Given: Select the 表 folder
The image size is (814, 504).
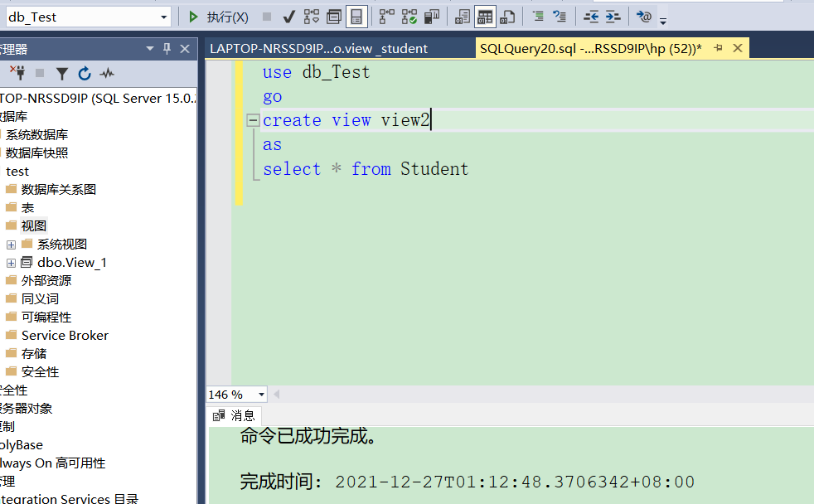Looking at the screenshot, I should pyautogui.click(x=27, y=207).
